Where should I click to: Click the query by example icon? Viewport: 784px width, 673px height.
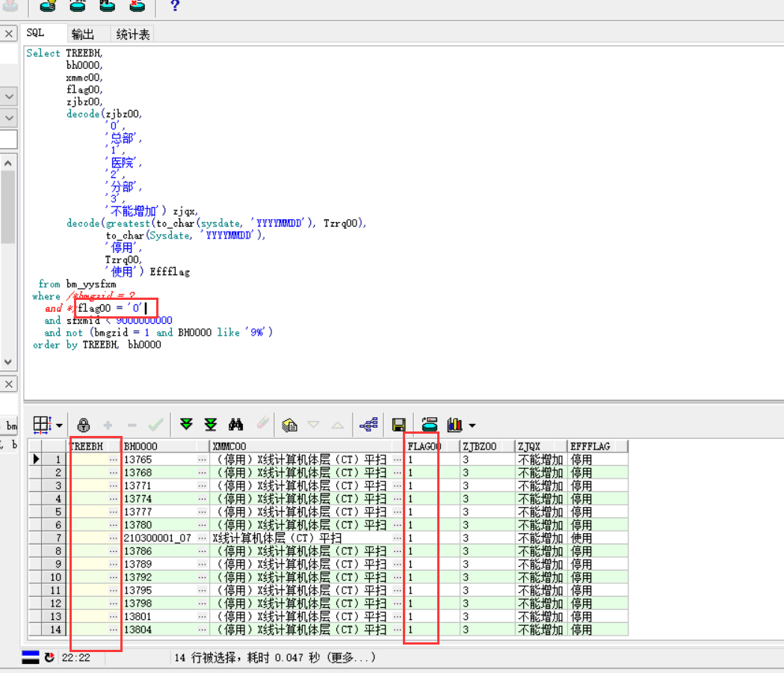289,425
